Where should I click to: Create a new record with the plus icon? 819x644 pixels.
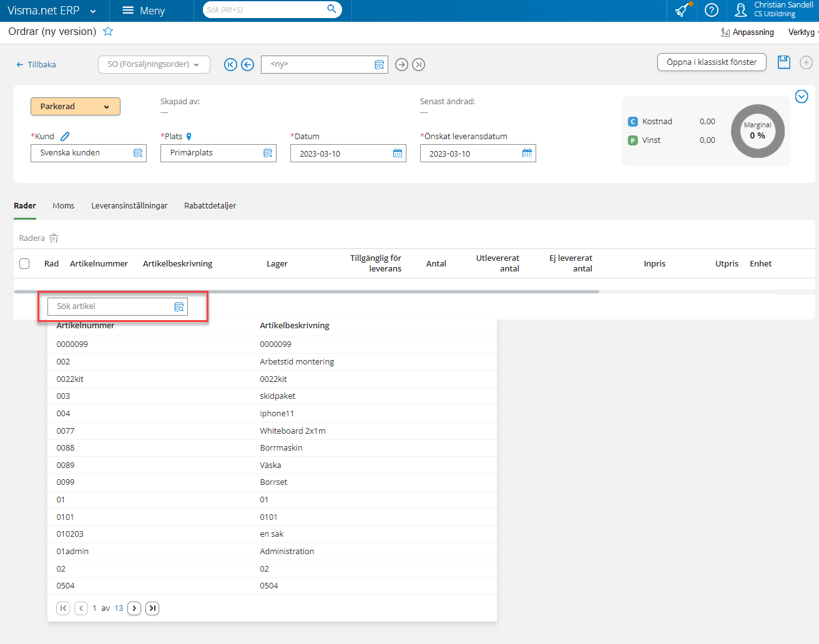(x=807, y=62)
